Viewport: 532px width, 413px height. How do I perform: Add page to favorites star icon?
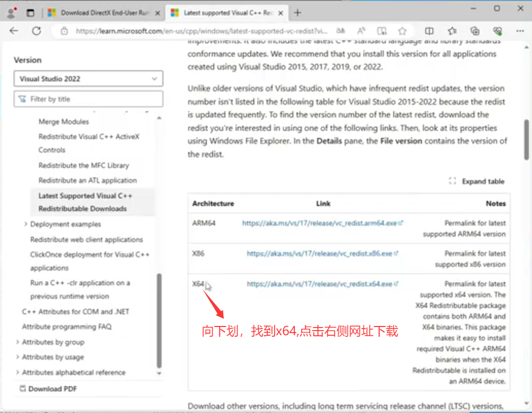pyautogui.click(x=402, y=31)
